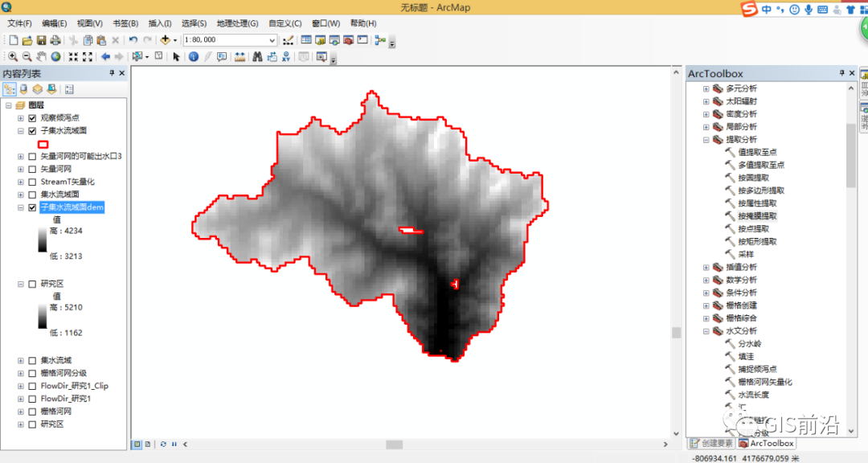Open a map document with folder icon
The height and width of the screenshot is (463, 868).
pos(27,40)
